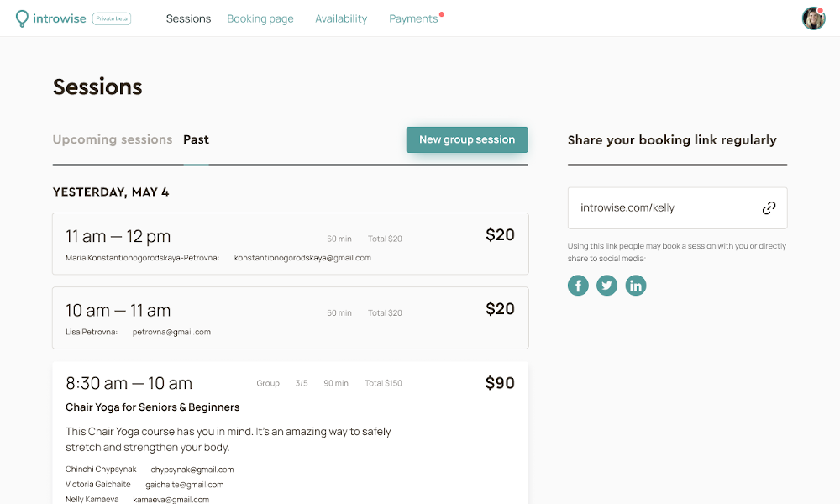The width and height of the screenshot is (840, 504).
Task: Share booking link to LinkedIn
Action: tap(636, 286)
